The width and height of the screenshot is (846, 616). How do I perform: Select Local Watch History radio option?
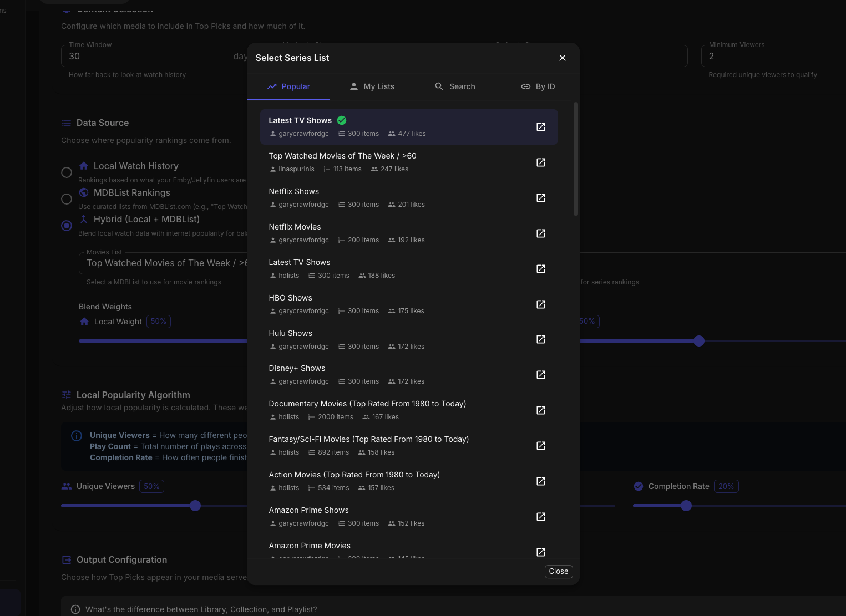point(67,172)
